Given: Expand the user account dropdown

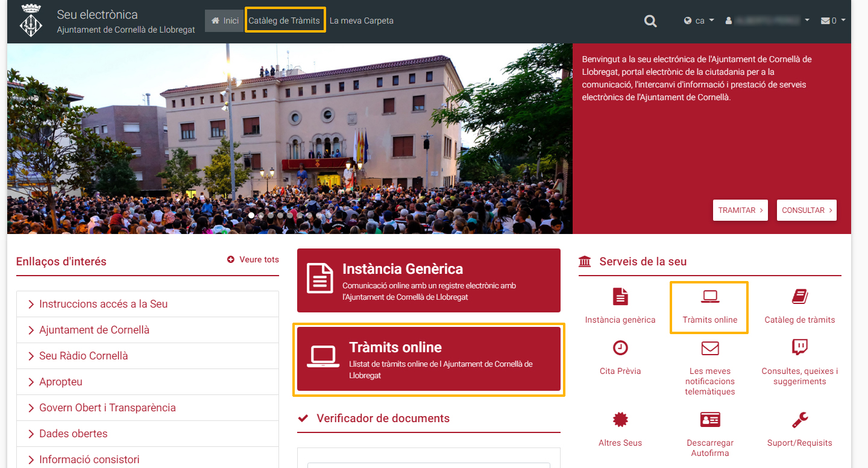Looking at the screenshot, I should (x=768, y=21).
